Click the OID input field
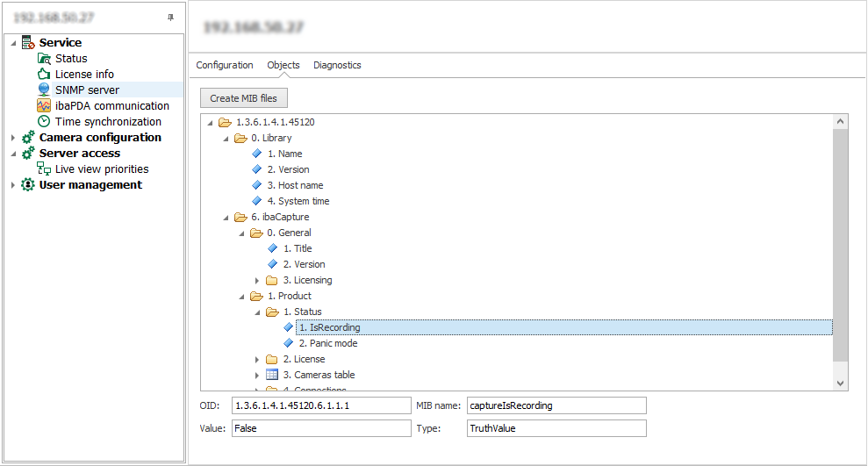The height and width of the screenshot is (466, 868). tap(321, 405)
